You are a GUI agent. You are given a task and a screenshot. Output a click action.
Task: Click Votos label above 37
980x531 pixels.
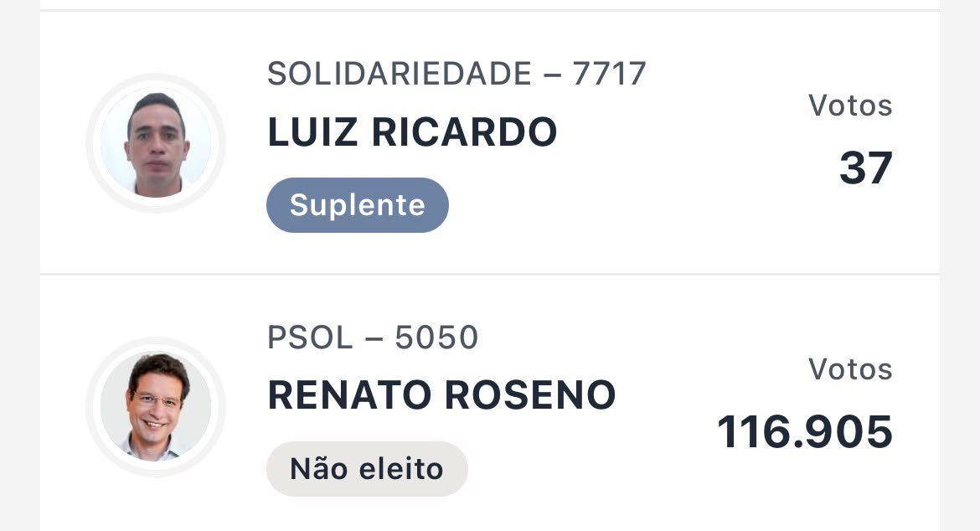coord(850,106)
